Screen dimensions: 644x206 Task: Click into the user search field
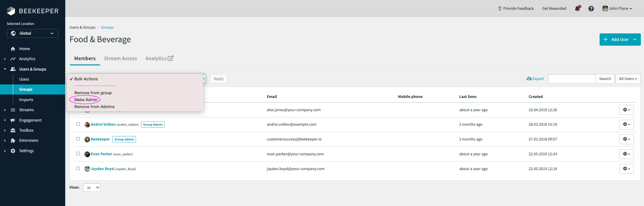point(572,79)
